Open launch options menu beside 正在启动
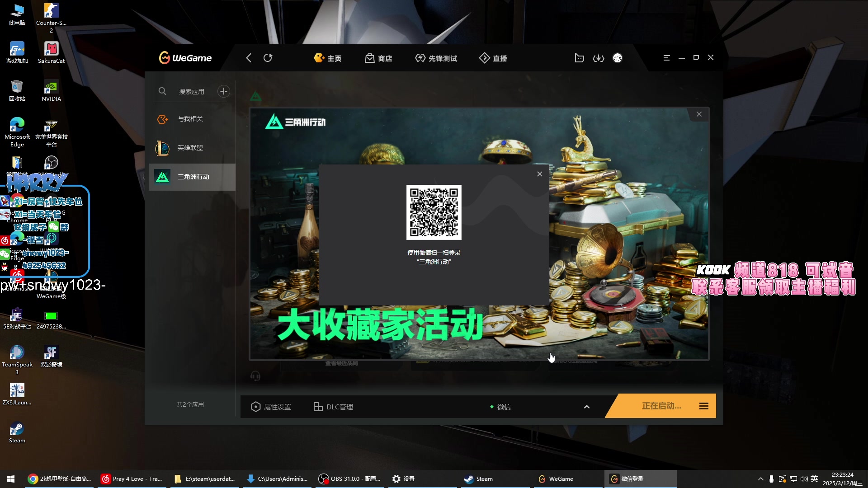868x488 pixels. point(704,406)
